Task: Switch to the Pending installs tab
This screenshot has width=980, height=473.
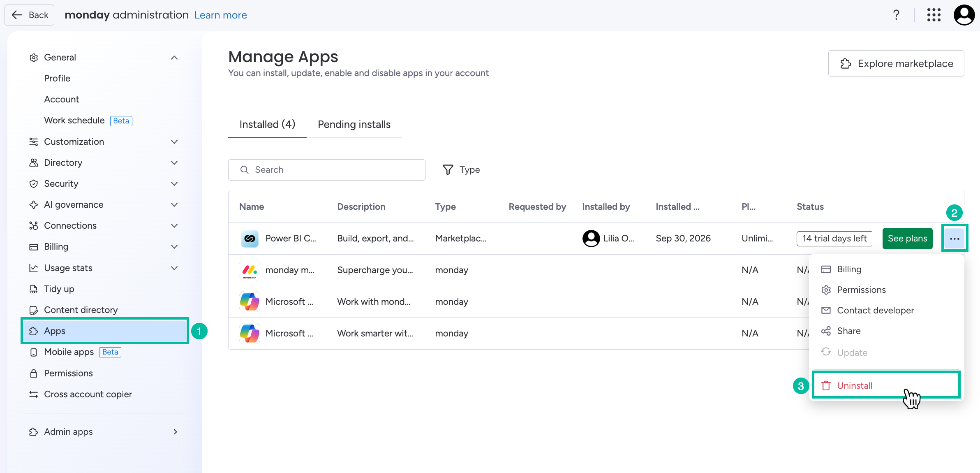Action: (354, 125)
